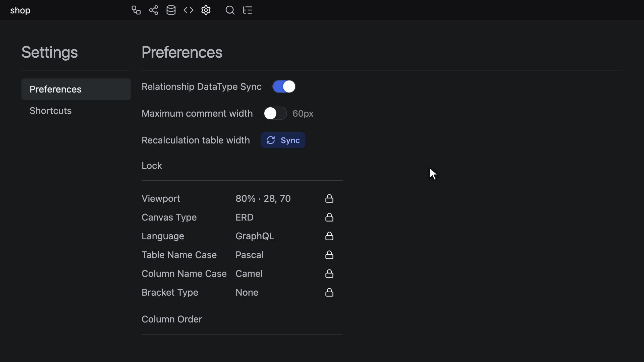Viewport: 644px width, 362px height.
Task: Disable Relationship DataType Sync switch
Action: [x=284, y=86]
